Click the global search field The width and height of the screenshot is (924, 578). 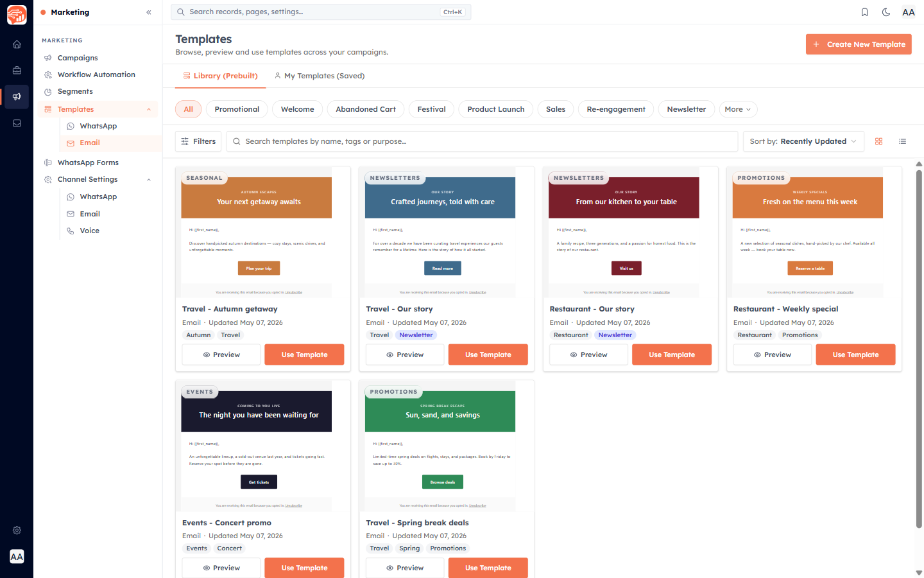pyautogui.click(x=321, y=12)
